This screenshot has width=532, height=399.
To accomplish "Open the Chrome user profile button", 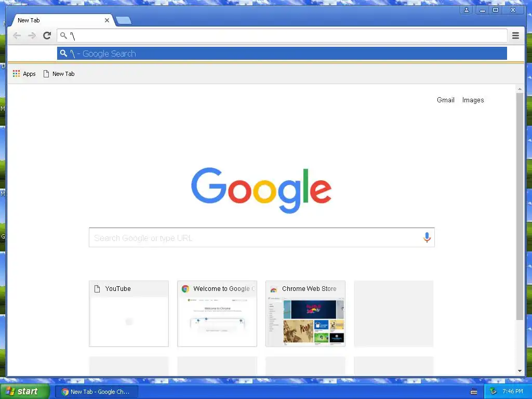I will (x=467, y=10).
